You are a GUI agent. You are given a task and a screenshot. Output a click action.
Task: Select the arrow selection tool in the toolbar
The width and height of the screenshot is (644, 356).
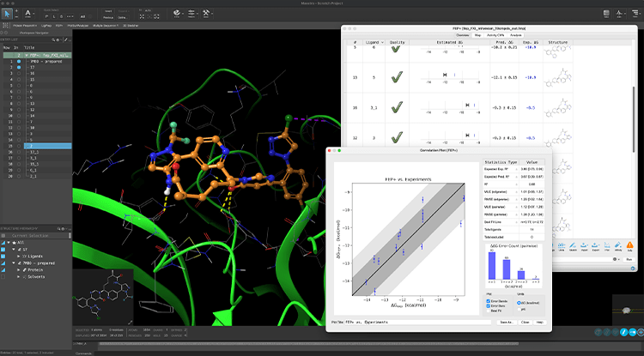click(x=7, y=13)
